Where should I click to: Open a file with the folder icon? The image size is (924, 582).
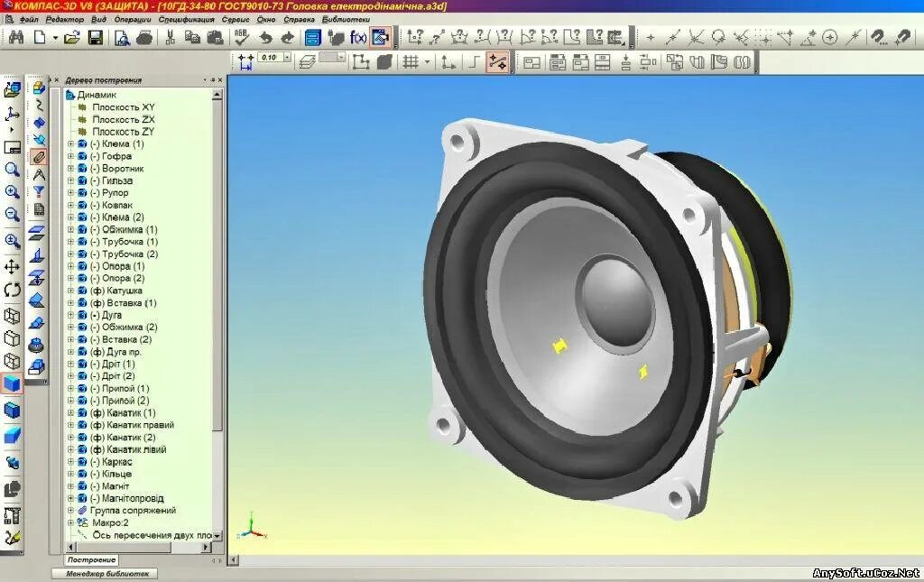[72, 38]
